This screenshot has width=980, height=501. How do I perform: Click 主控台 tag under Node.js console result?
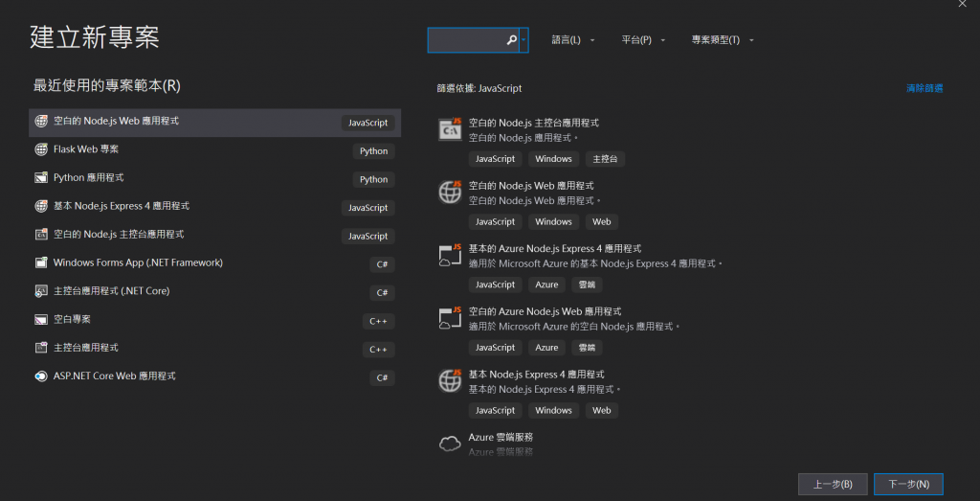tap(605, 159)
